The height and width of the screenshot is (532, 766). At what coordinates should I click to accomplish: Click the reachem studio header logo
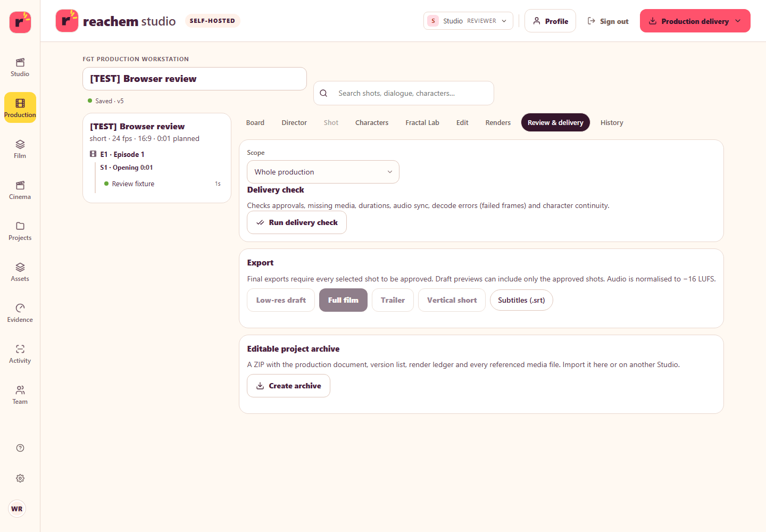(115, 21)
